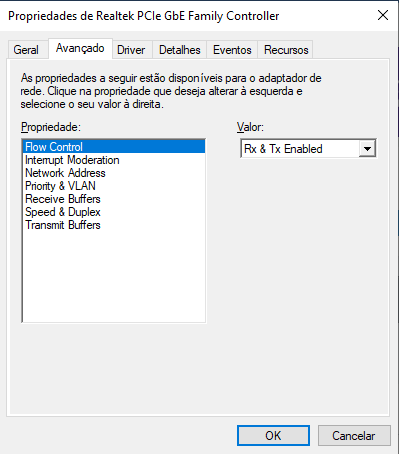Choose Speed & Duplex property
399x454 pixels.
tap(114, 212)
